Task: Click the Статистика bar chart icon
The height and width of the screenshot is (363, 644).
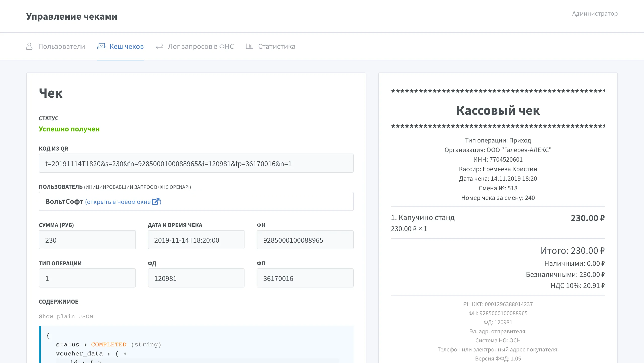Action: coord(250,46)
